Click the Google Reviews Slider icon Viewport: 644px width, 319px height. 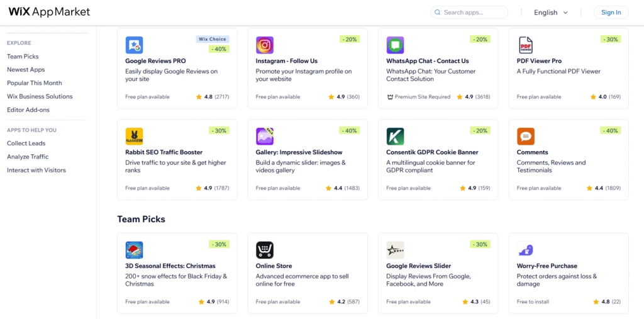(x=395, y=250)
